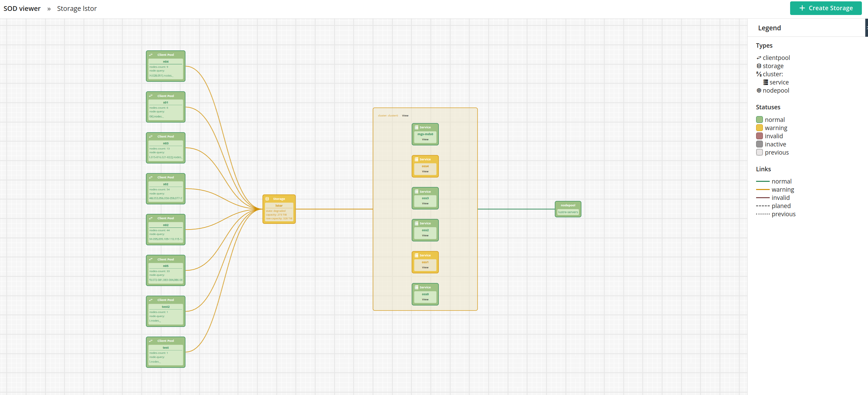Viewport: 868px width, 395px height.
Task: Click the 'state: degraded' text in storage
Action: click(x=276, y=211)
